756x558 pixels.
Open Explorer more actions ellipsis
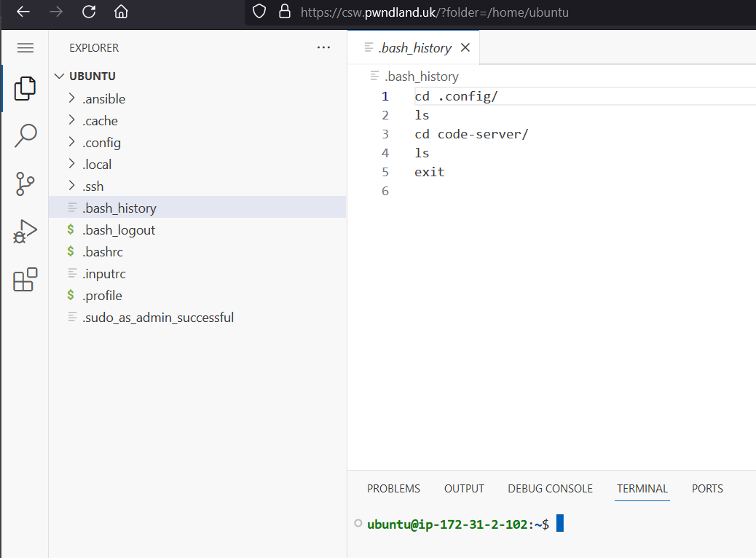tap(324, 48)
